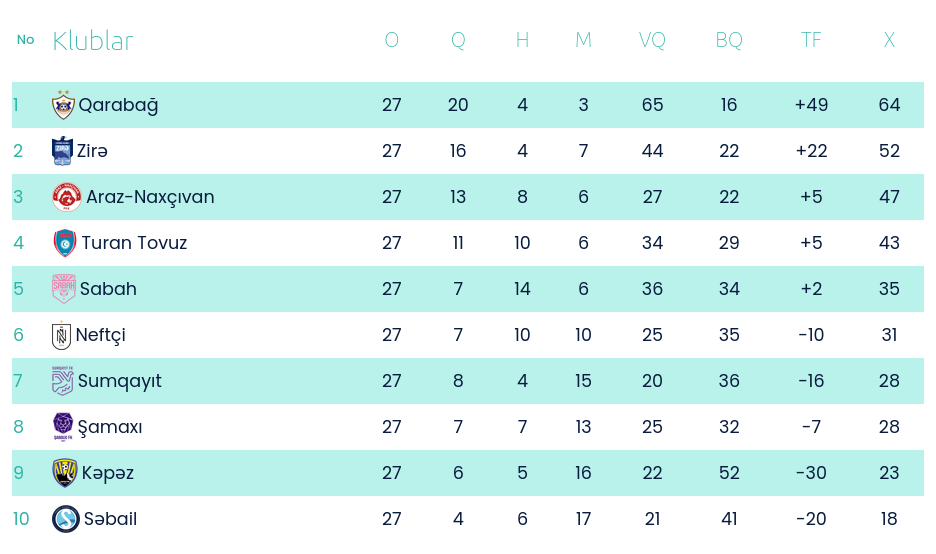Click the TF goal difference header
This screenshot has width=936, height=554.
(x=811, y=41)
